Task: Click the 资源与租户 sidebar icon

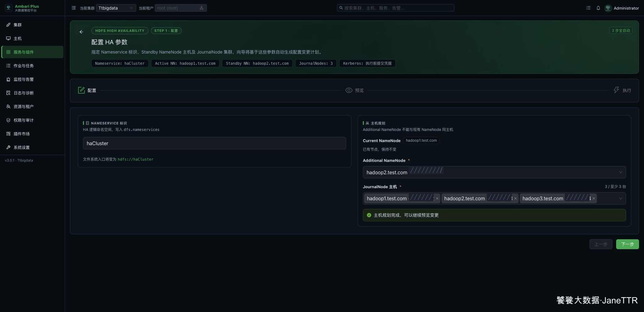Action: [8, 106]
